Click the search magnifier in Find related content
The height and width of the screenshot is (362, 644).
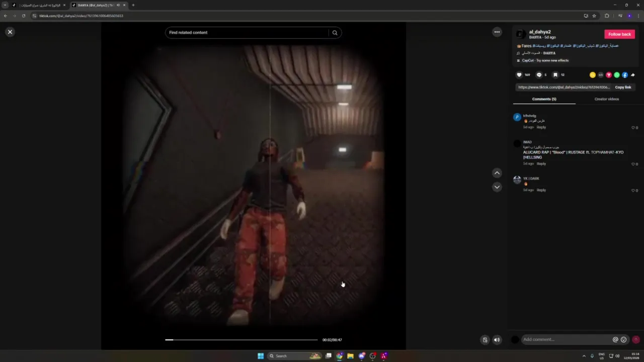pos(335,33)
